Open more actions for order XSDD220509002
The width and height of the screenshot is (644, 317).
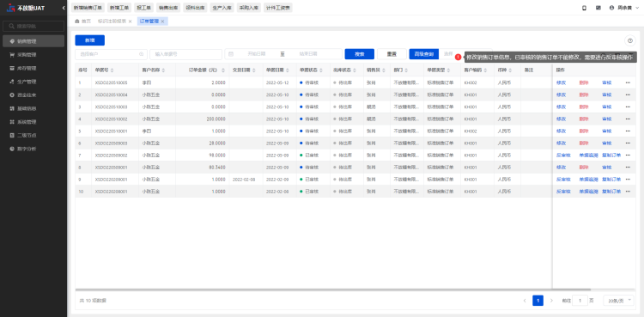pos(628,155)
